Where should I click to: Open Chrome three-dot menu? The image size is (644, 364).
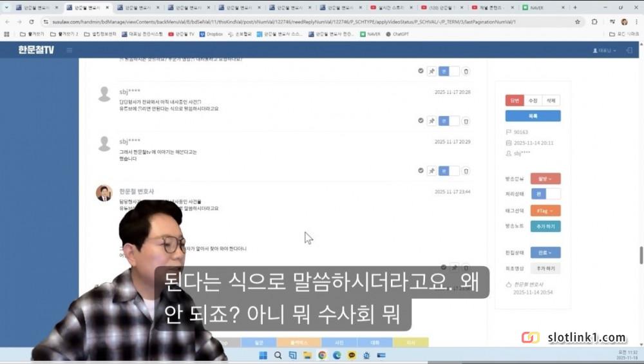coord(636,22)
